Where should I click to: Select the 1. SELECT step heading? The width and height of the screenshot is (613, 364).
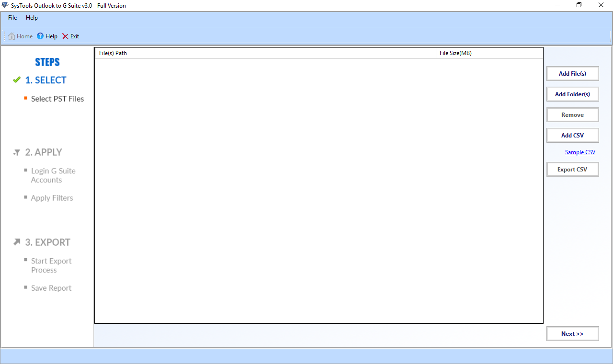click(x=46, y=80)
